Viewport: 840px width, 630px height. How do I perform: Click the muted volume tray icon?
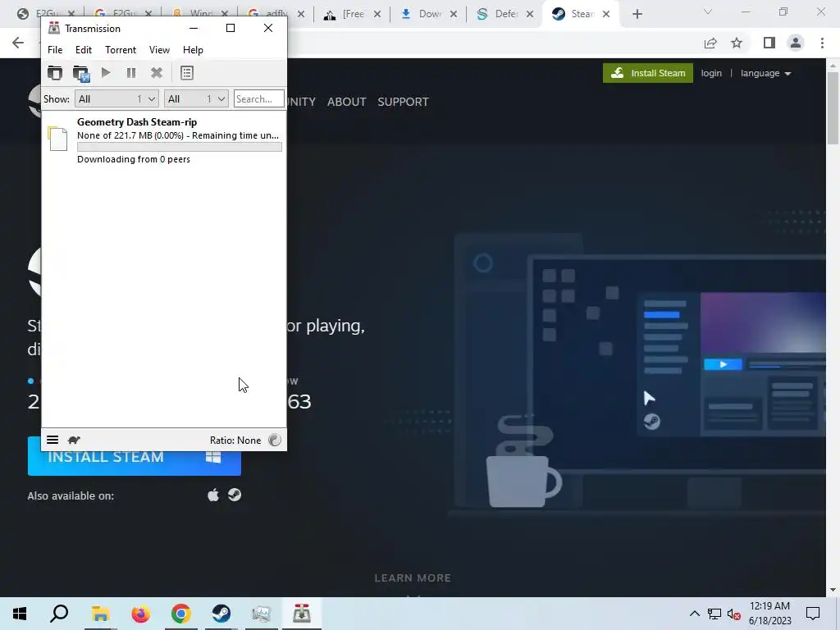click(x=734, y=614)
